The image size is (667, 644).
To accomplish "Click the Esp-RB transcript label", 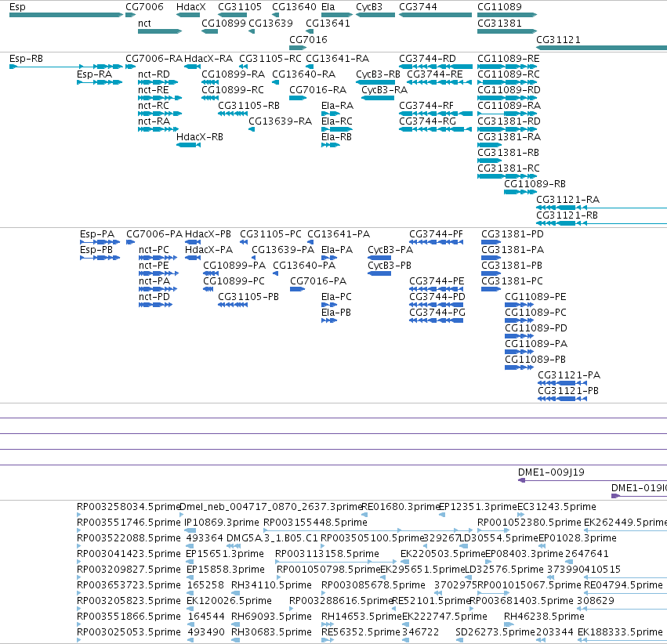I will (x=26, y=59).
